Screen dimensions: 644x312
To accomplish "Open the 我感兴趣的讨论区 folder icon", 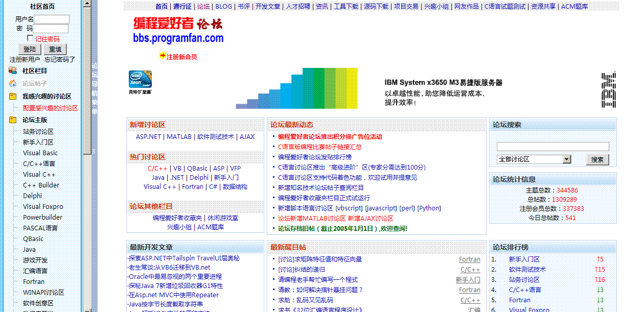I will (x=13, y=96).
